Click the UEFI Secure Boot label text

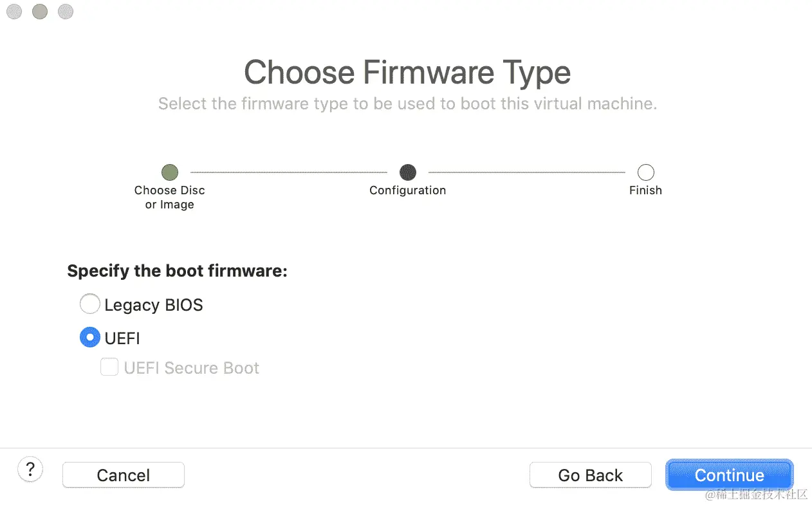(191, 368)
